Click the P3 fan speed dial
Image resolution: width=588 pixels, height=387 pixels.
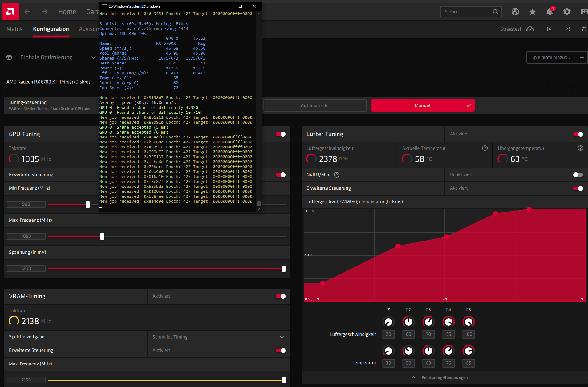[428, 322]
